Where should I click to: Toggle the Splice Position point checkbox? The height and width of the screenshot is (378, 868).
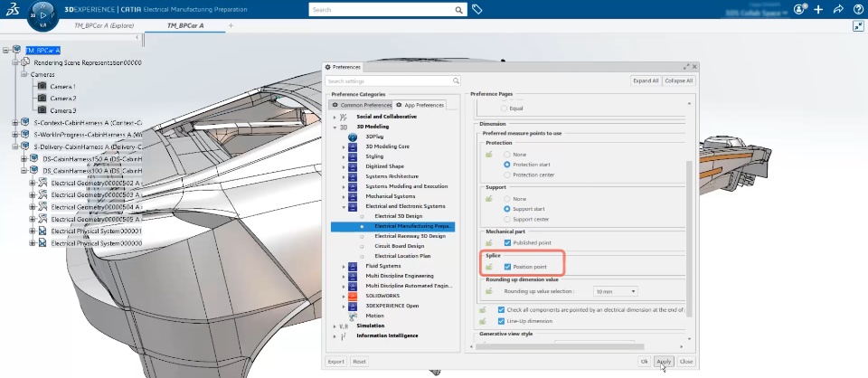click(x=507, y=267)
